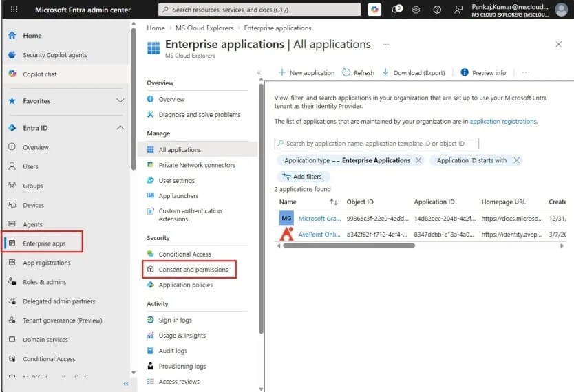Sort the table by Name column arrows

(x=334, y=202)
